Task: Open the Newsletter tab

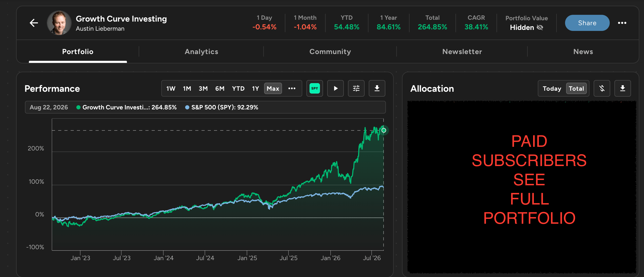Action: (462, 51)
